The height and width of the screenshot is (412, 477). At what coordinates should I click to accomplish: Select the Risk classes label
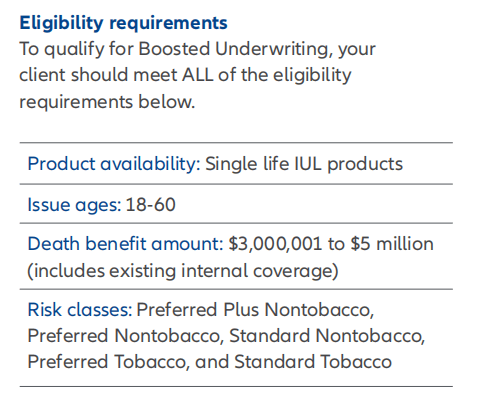click(80, 310)
